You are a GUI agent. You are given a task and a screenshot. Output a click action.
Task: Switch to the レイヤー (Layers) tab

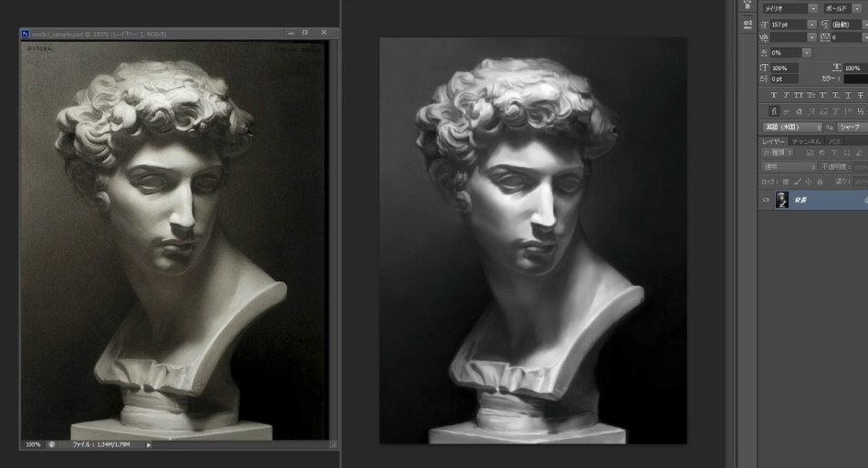(773, 141)
